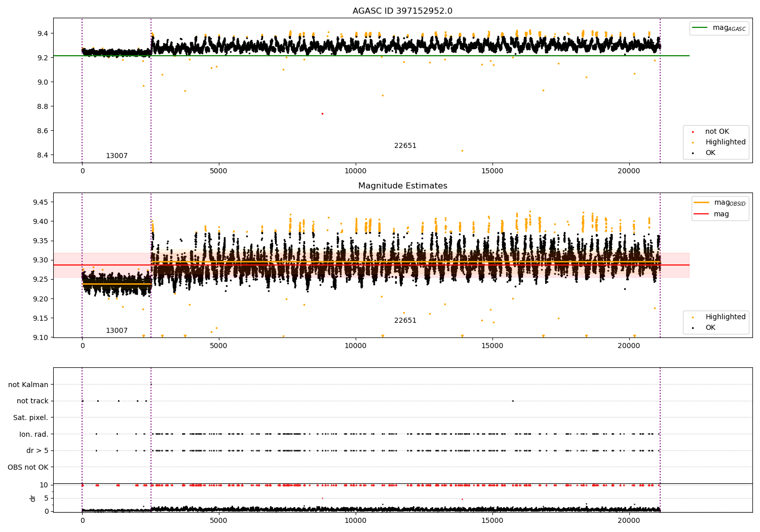Click the "Ion. rad." row label
Image resolution: width=760 pixels, height=532 pixels.
(x=34, y=435)
